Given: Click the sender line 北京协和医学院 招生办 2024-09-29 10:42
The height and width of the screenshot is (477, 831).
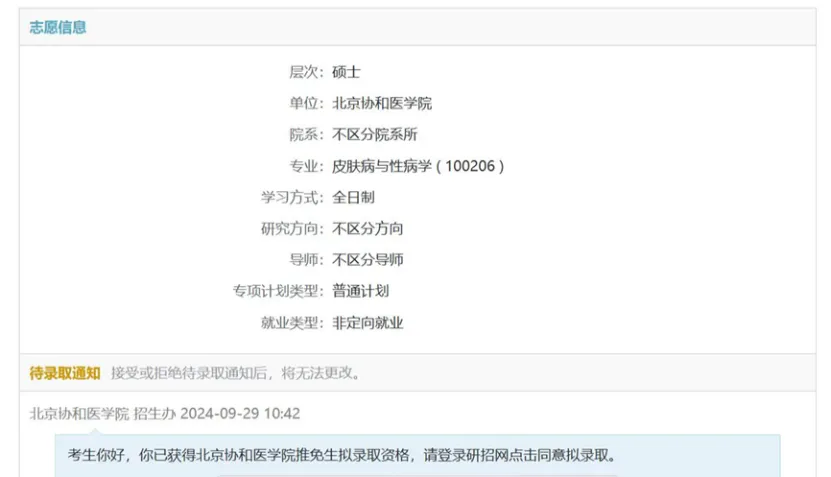Looking at the screenshot, I should pos(165,413).
